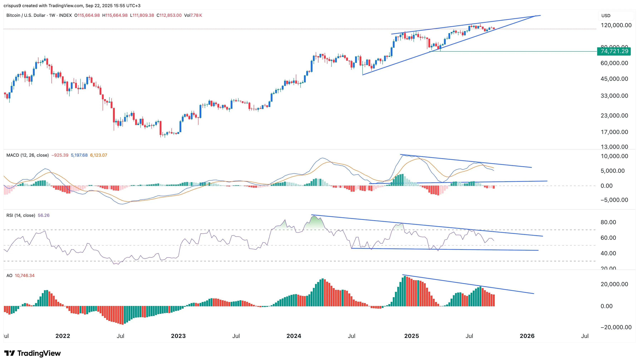Viewport: 639px width, 364px height.
Task: Click the 2025 year marker on time axis
Action: [x=412, y=336]
